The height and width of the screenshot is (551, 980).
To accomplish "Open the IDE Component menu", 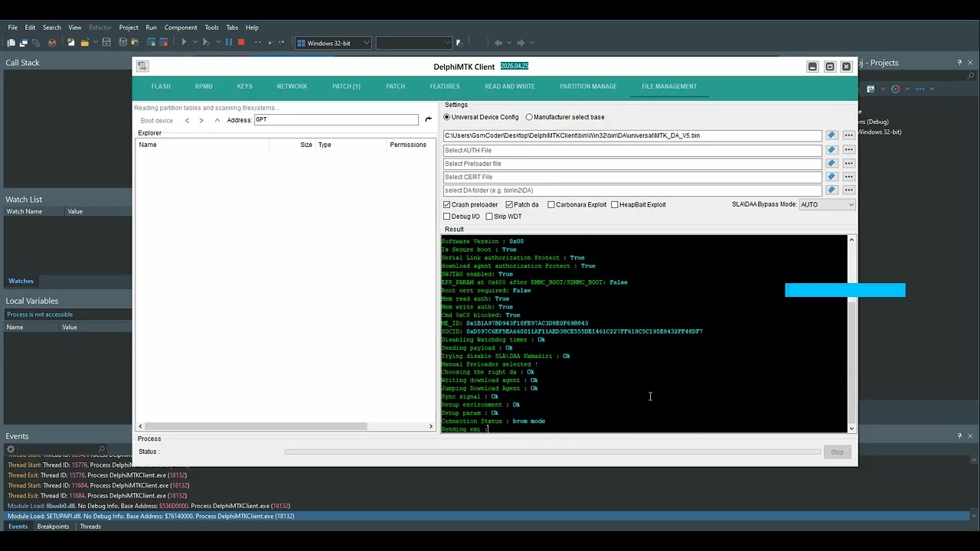I will click(181, 28).
